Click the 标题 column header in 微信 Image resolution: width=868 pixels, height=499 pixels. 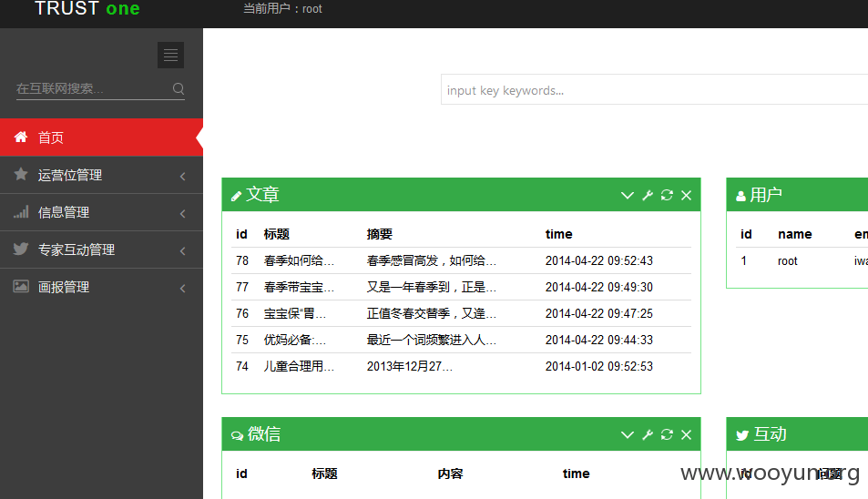pos(324,474)
